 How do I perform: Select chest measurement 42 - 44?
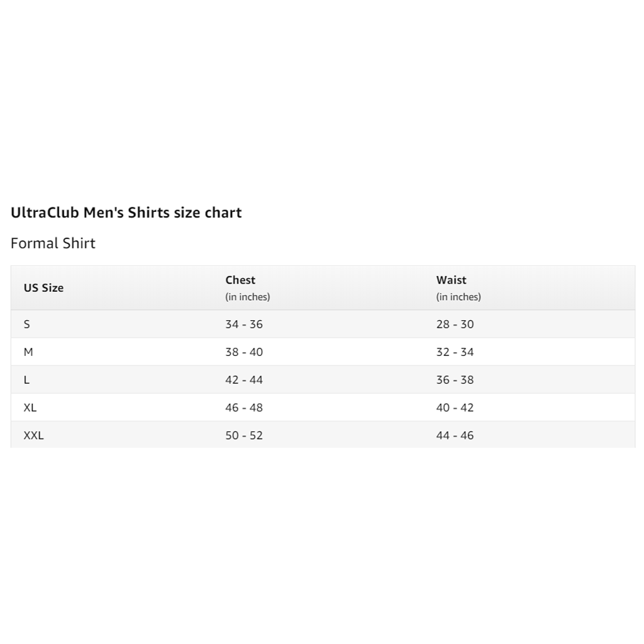[244, 380]
